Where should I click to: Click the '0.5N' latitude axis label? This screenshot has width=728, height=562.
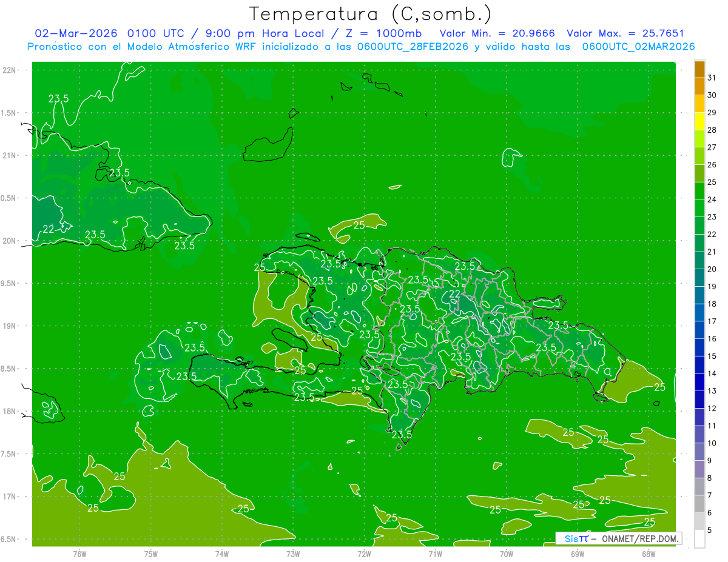9,198
